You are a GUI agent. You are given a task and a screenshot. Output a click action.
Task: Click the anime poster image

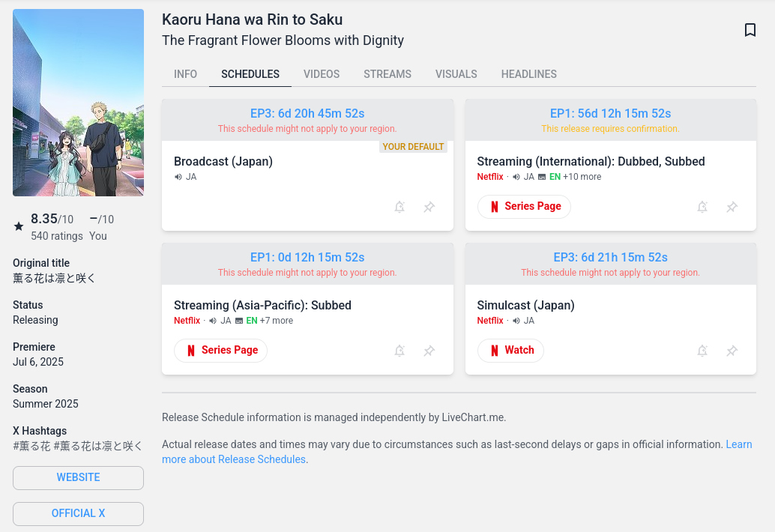coord(78,103)
